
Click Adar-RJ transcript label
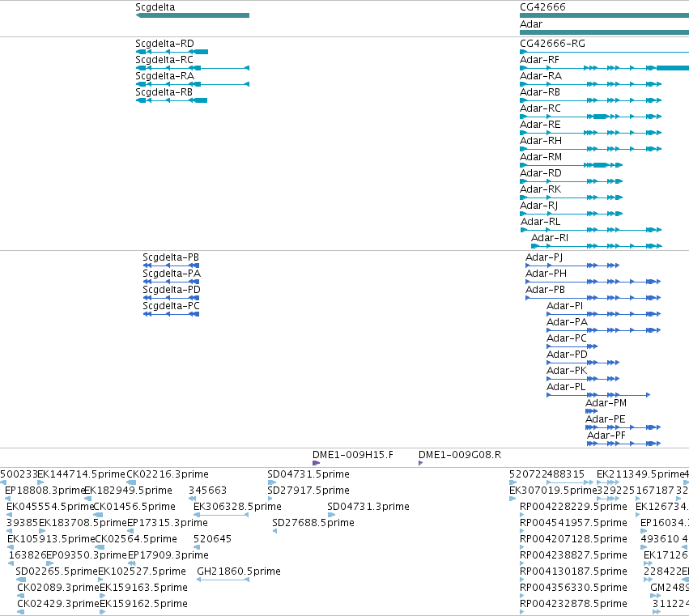point(538,206)
